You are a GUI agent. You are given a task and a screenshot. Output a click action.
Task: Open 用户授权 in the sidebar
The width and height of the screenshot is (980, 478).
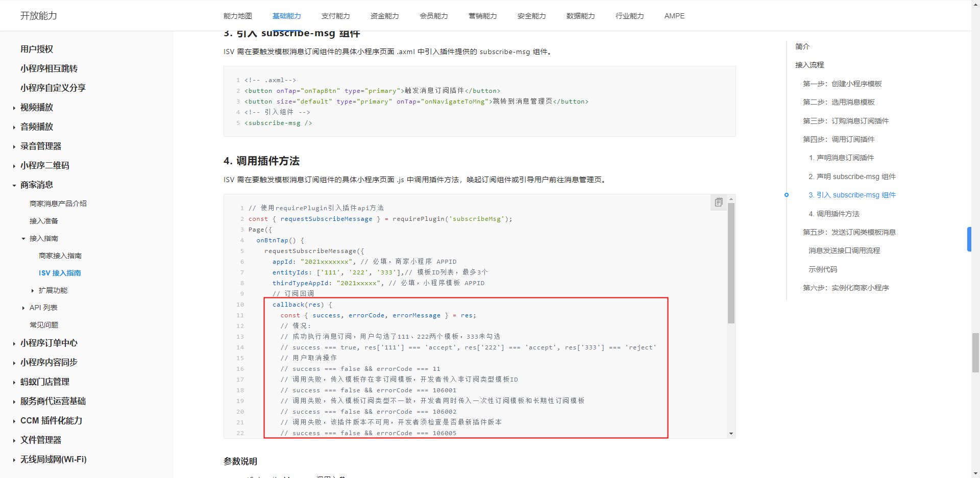37,49
